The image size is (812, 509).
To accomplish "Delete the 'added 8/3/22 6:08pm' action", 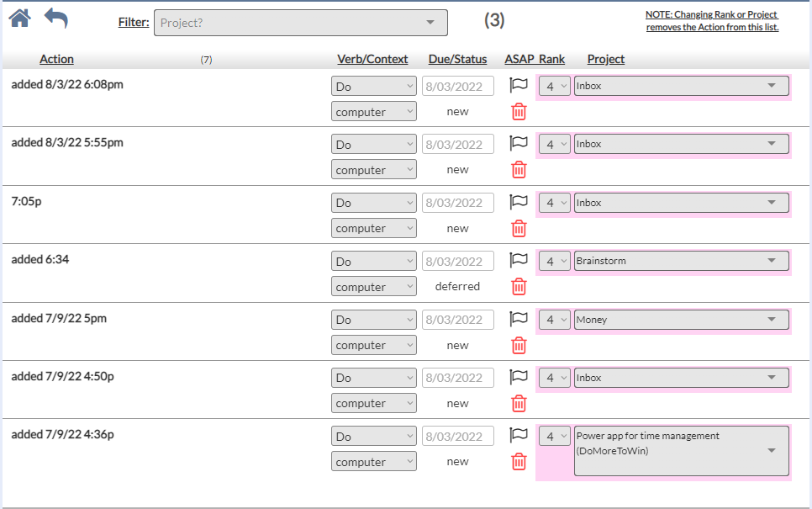I will click(519, 112).
